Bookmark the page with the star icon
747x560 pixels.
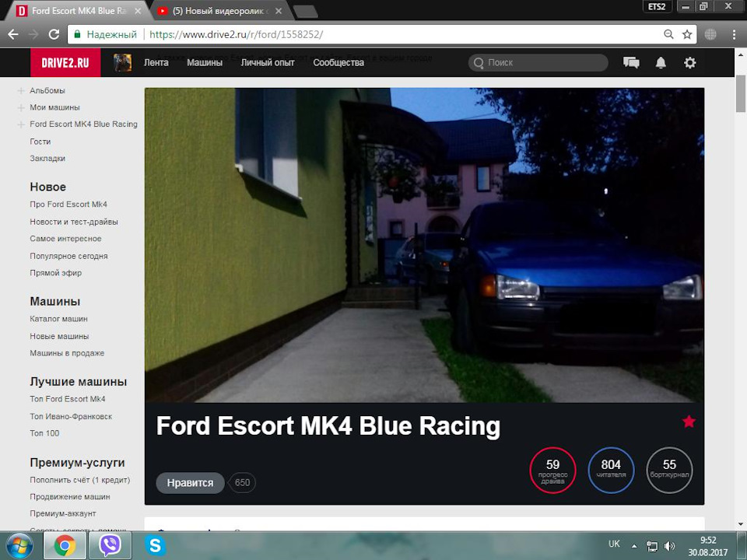point(687,34)
